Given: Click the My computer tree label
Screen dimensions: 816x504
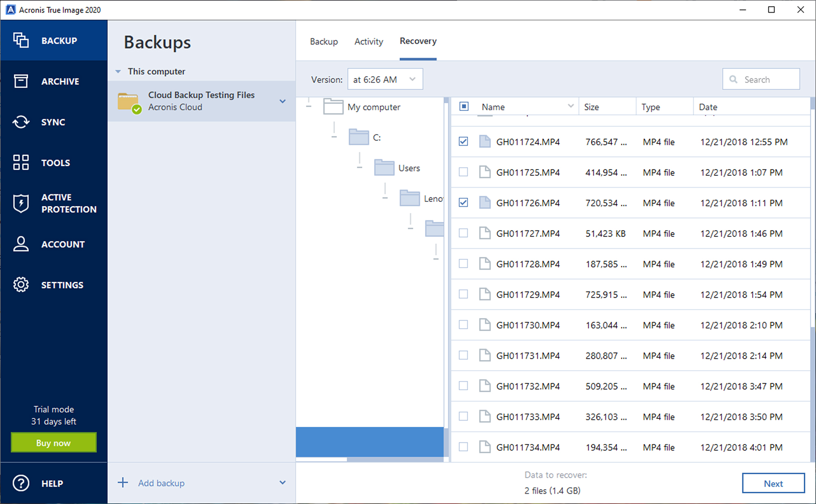Looking at the screenshot, I should [x=374, y=107].
